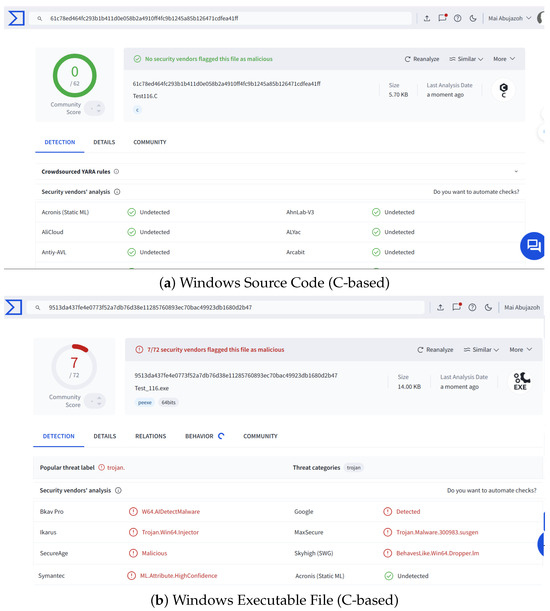Open the blue chat bubble button in Test116.C report
Image resolution: width=550 pixels, height=611 pixels.
533,246
